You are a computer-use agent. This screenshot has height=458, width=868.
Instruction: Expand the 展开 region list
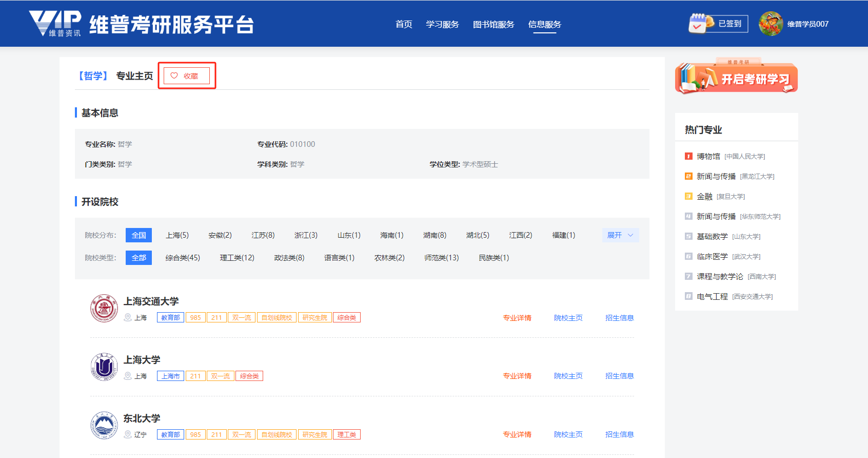click(x=620, y=235)
